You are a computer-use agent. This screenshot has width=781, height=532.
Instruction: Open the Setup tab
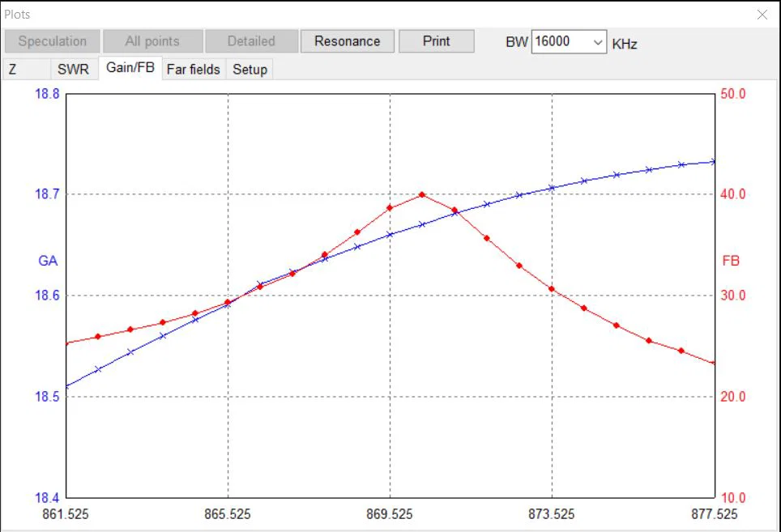pyautogui.click(x=250, y=69)
